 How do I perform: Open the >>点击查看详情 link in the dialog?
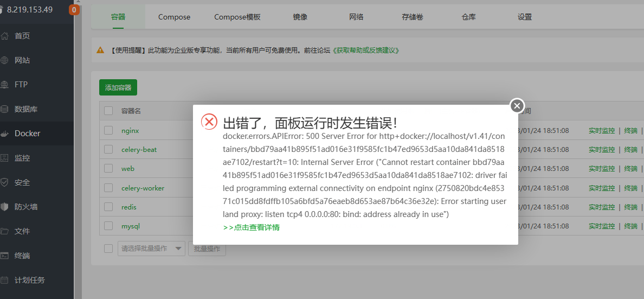252,227
